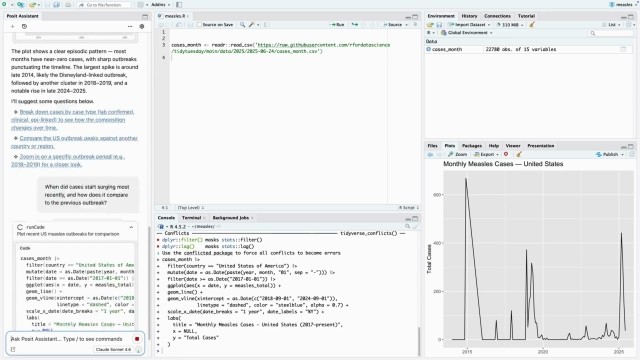The width and height of the screenshot is (640, 360).
Task: Select the measles.R editor tab
Action: click(x=175, y=16)
